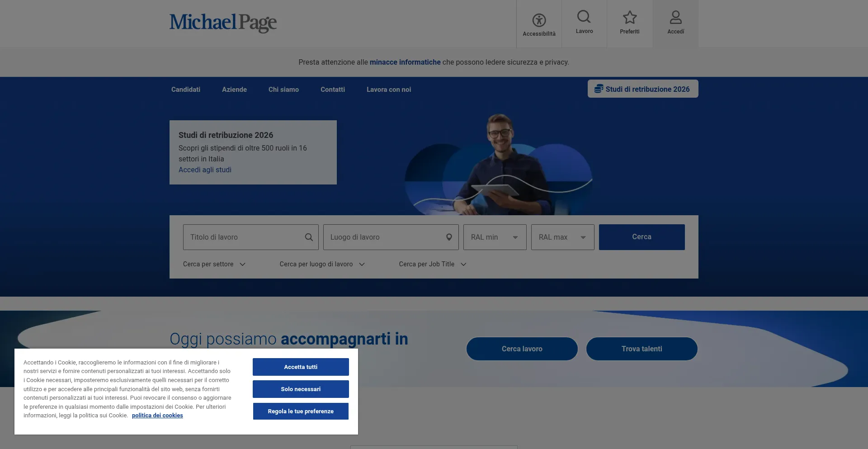Expand Cerca per Job Title
Viewport: 868px width, 449px height.
[432, 265]
